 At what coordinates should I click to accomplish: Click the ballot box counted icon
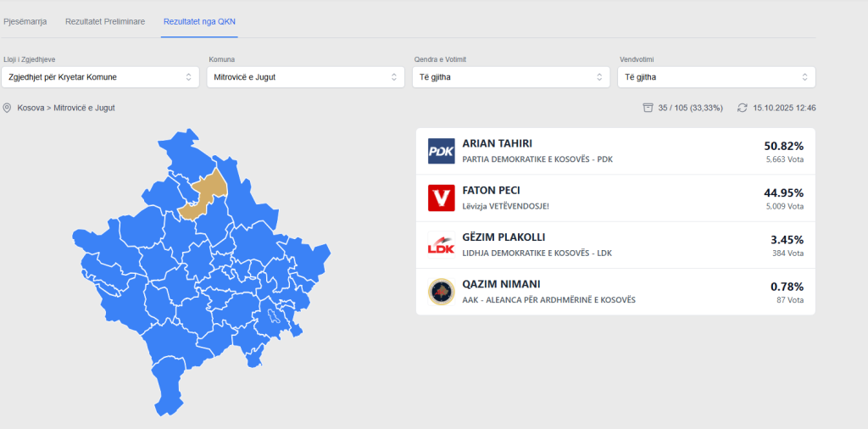pos(648,108)
